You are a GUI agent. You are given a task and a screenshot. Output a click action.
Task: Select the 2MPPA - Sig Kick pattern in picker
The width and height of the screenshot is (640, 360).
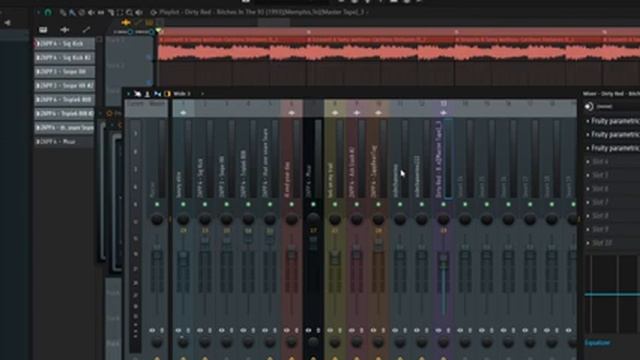(64, 44)
